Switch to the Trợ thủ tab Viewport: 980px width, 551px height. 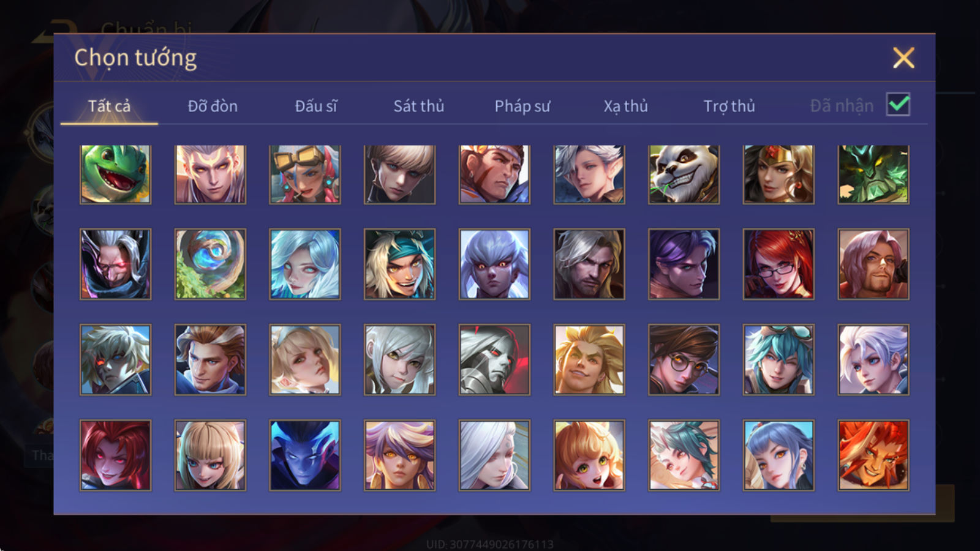point(729,106)
